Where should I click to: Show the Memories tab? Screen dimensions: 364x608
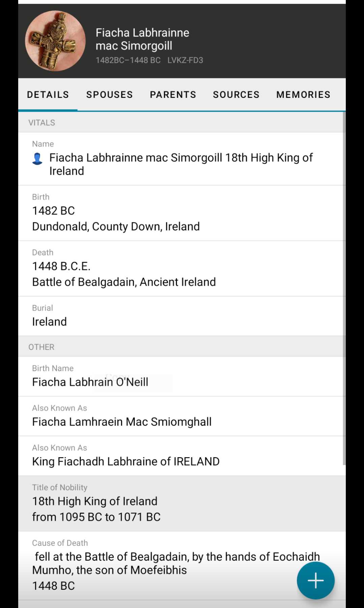[x=303, y=94]
